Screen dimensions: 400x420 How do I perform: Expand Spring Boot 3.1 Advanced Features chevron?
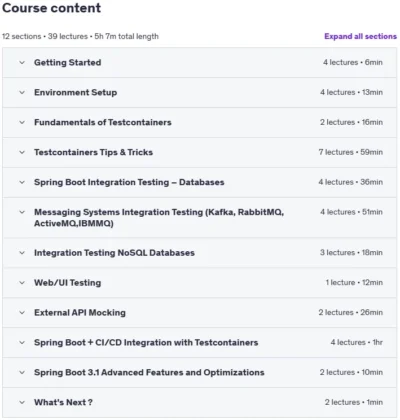[x=22, y=372]
